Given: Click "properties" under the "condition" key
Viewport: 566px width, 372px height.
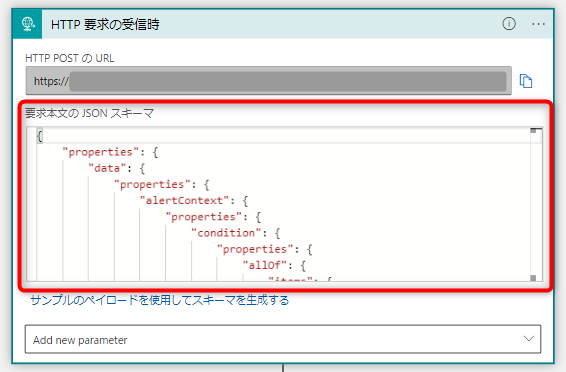Looking at the screenshot, I should click(255, 249).
